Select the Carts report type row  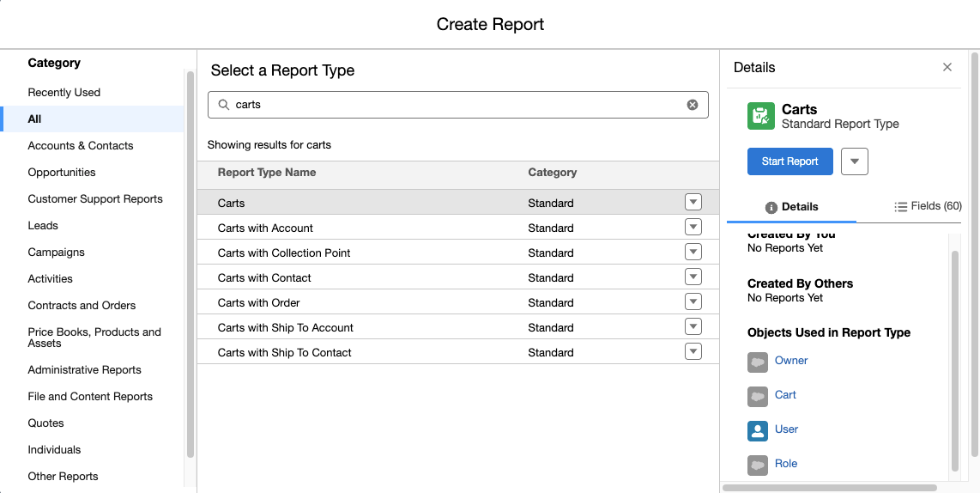point(458,203)
